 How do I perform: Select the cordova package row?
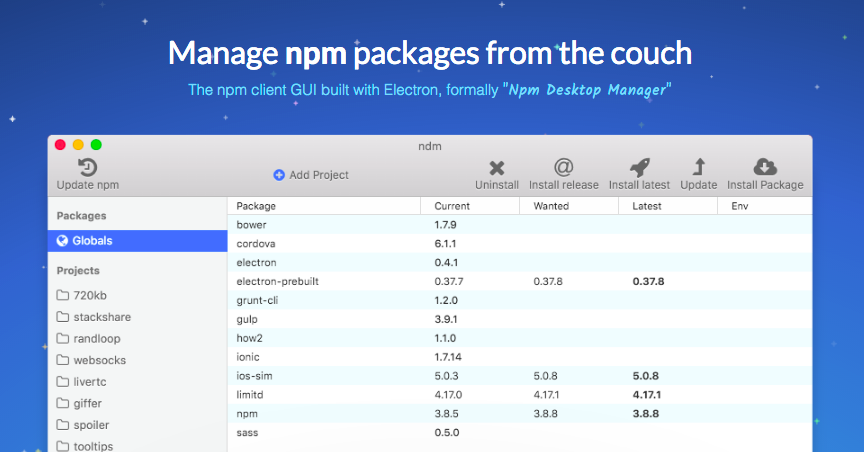pyautogui.click(x=520, y=244)
